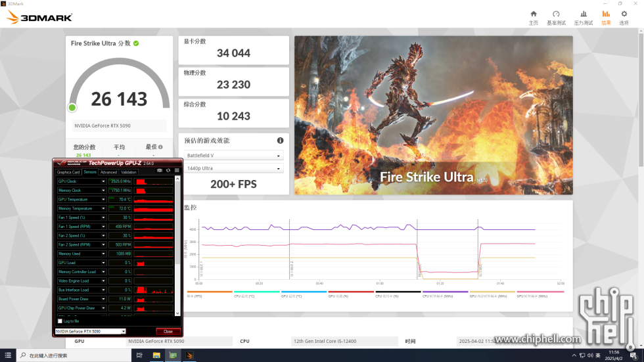Viewport: 644px width, 362px height.
Task: Open the Board Power Draw sensor dropdown
Action: pos(104,299)
